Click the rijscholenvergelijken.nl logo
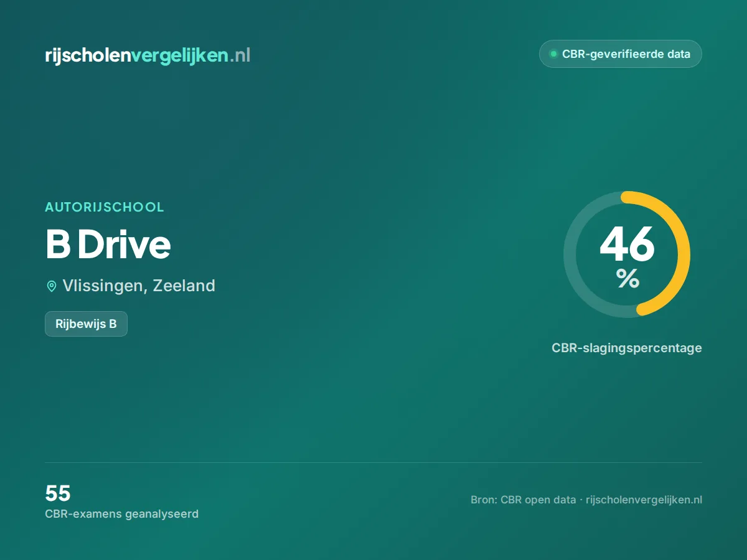The height and width of the screenshot is (560, 747). (148, 55)
